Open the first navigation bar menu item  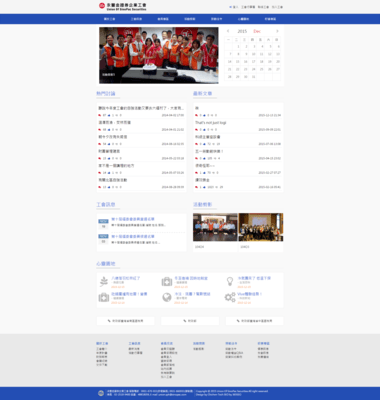pyautogui.click(x=109, y=19)
